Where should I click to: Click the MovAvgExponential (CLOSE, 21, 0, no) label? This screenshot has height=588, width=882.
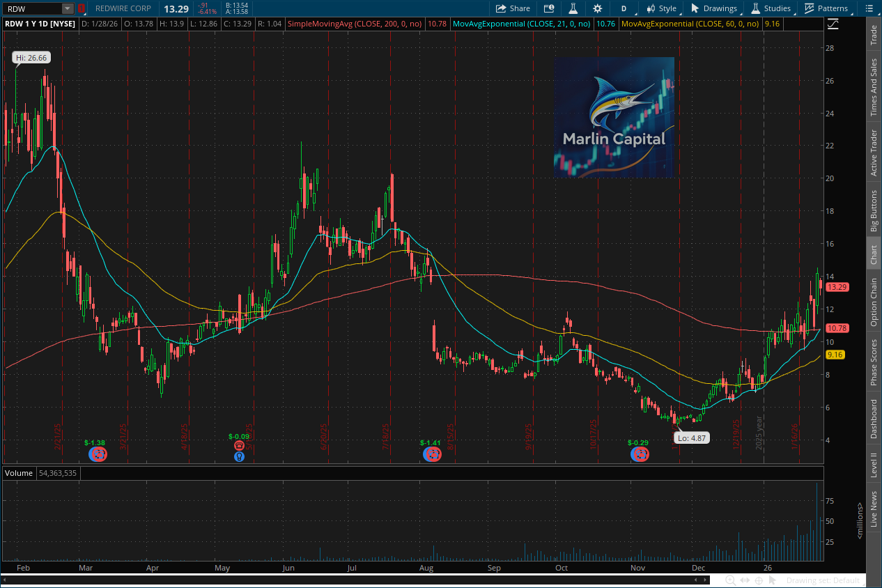pyautogui.click(x=522, y=24)
